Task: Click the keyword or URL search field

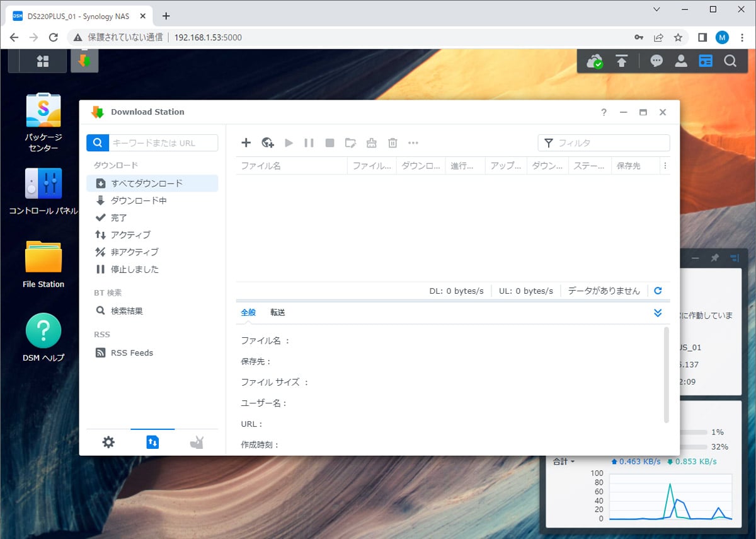Action: point(163,143)
